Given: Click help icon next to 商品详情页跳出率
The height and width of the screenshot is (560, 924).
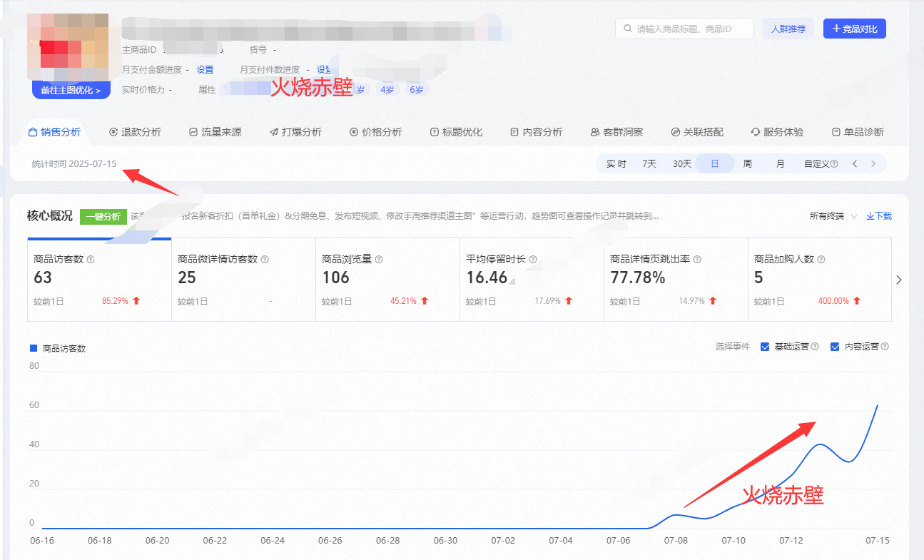Looking at the screenshot, I should pyautogui.click(x=697, y=260).
